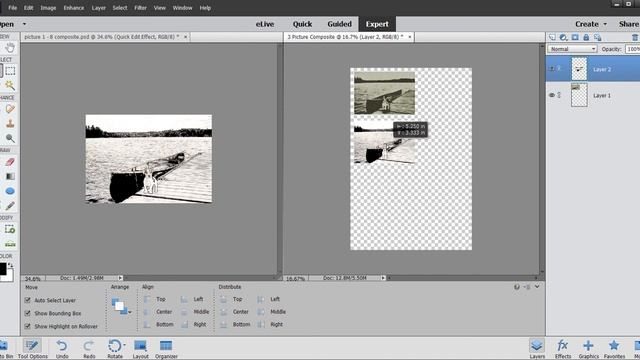
Task: Open the Effects panel
Action: click(562, 349)
